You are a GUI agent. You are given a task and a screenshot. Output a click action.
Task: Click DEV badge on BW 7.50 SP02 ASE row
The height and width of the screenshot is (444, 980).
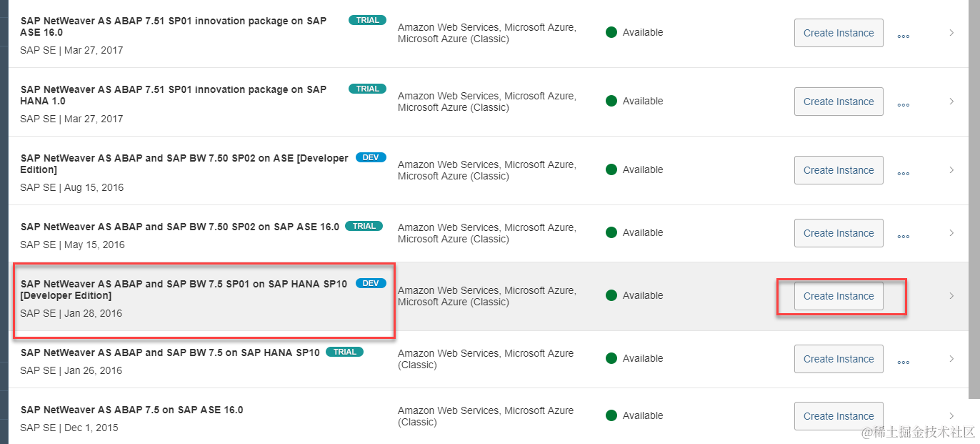tap(371, 157)
